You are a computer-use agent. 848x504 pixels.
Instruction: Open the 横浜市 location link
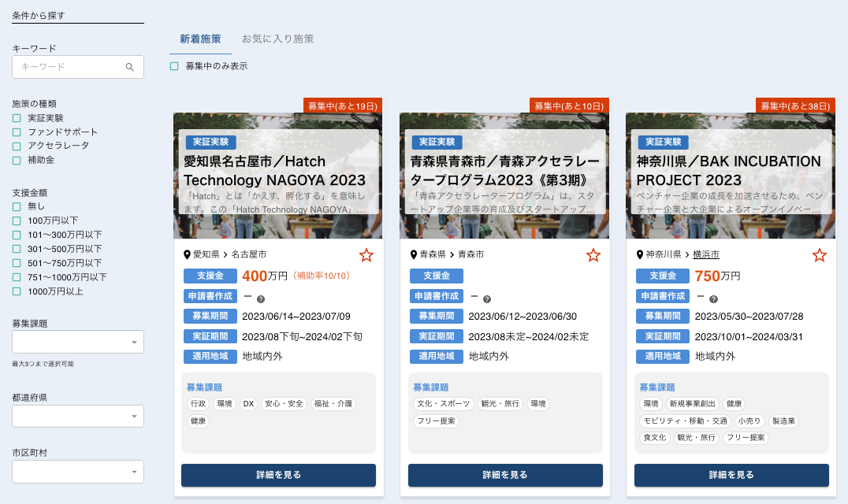706,254
